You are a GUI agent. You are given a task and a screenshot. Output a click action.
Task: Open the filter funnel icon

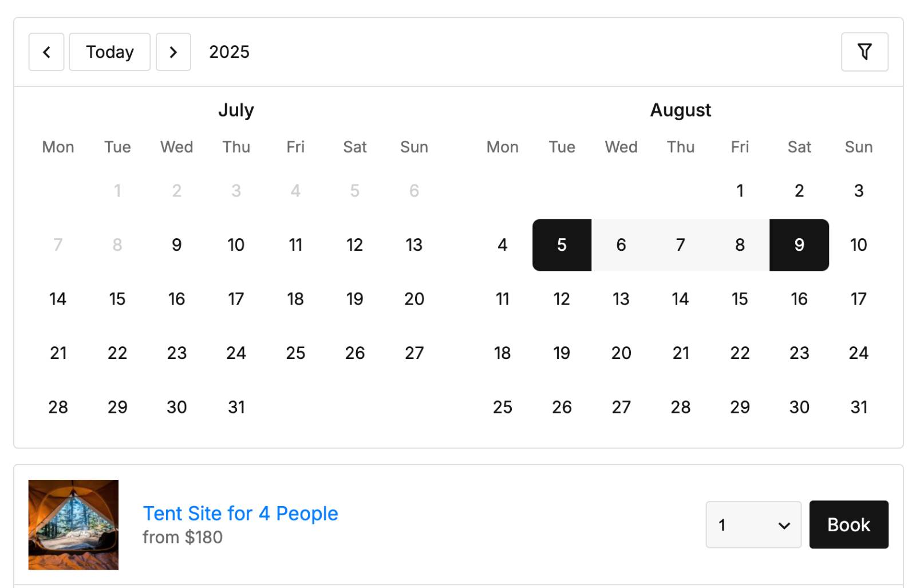864,52
